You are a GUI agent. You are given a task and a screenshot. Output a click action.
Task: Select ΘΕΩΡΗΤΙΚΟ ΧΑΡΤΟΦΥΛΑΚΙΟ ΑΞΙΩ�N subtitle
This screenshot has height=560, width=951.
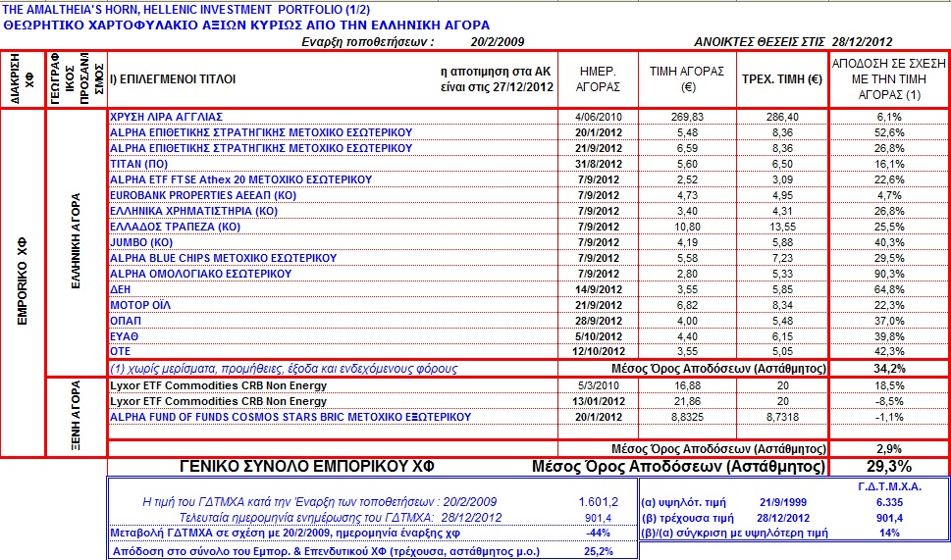pyautogui.click(x=246, y=25)
